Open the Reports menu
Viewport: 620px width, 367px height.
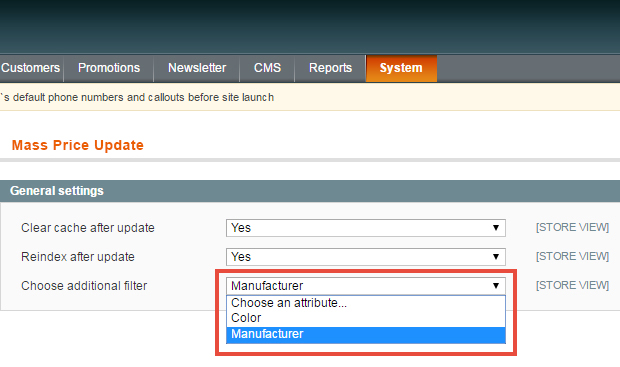pyautogui.click(x=330, y=68)
